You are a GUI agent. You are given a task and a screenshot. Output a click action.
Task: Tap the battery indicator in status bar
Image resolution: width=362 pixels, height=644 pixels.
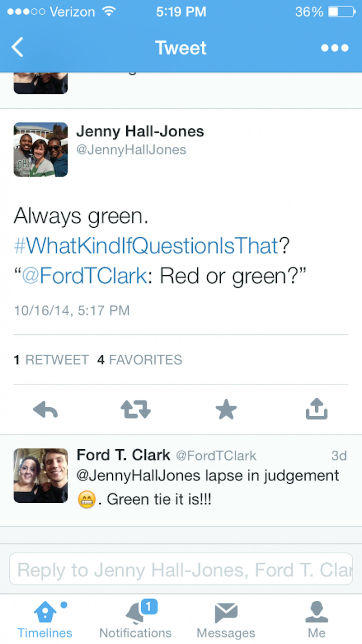(x=342, y=12)
